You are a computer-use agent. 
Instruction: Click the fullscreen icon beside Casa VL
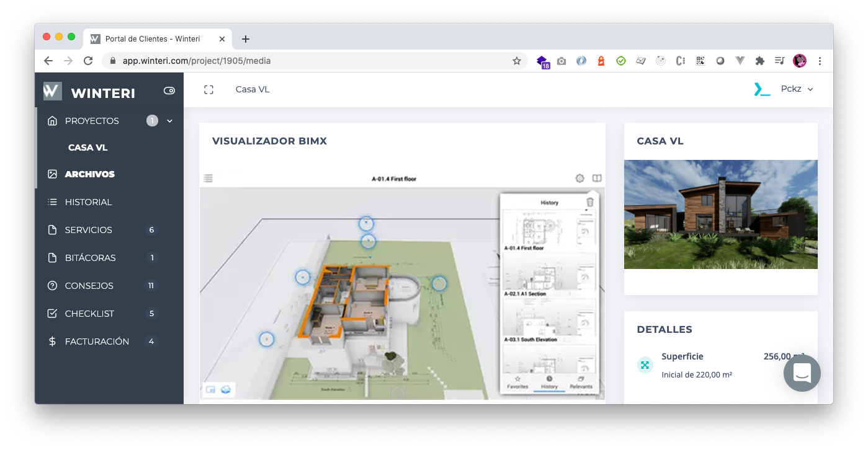208,90
